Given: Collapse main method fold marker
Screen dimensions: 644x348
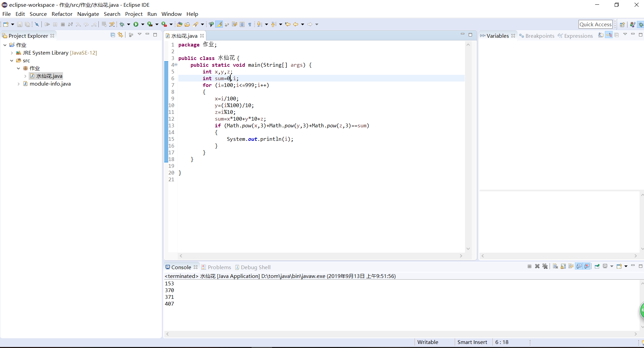Looking at the screenshot, I should (176, 65).
